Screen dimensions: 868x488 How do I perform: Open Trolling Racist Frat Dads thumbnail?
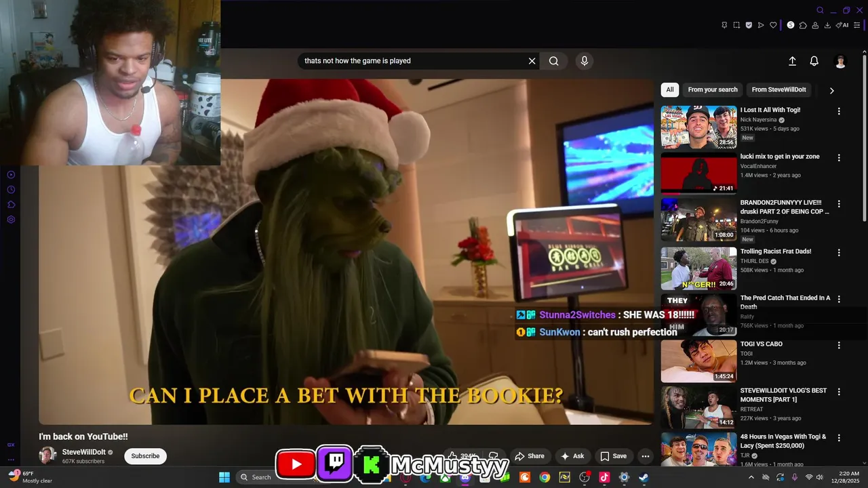click(x=698, y=268)
